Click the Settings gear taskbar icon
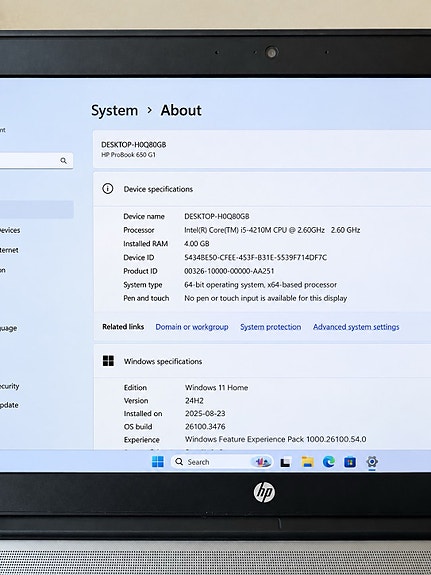This screenshot has height=575, width=431. [x=372, y=462]
